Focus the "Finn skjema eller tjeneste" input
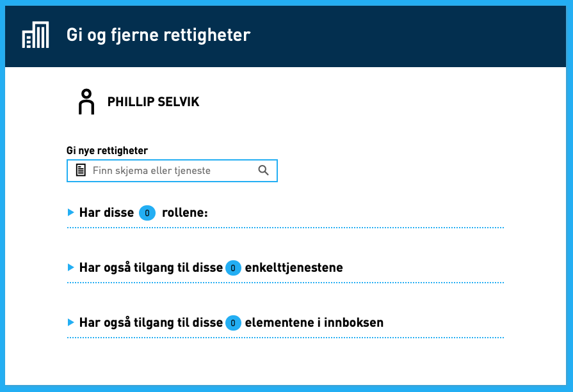Image resolution: width=573 pixels, height=392 pixels. [173, 171]
